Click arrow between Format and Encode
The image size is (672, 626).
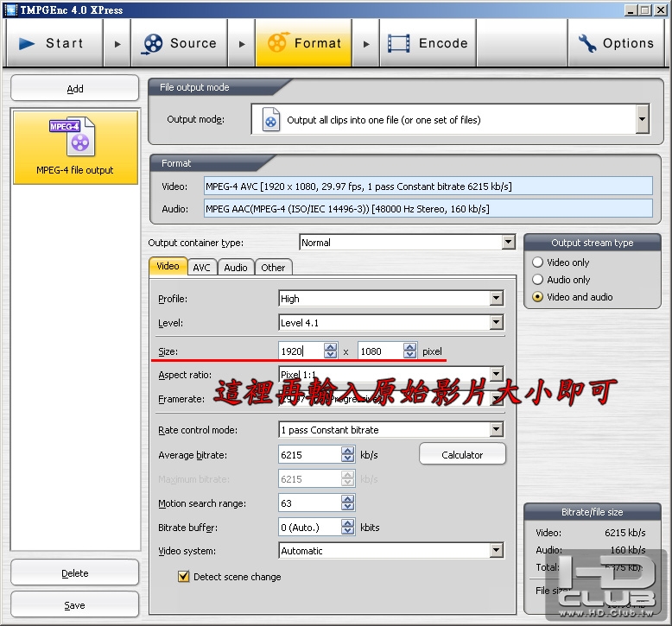point(366,44)
